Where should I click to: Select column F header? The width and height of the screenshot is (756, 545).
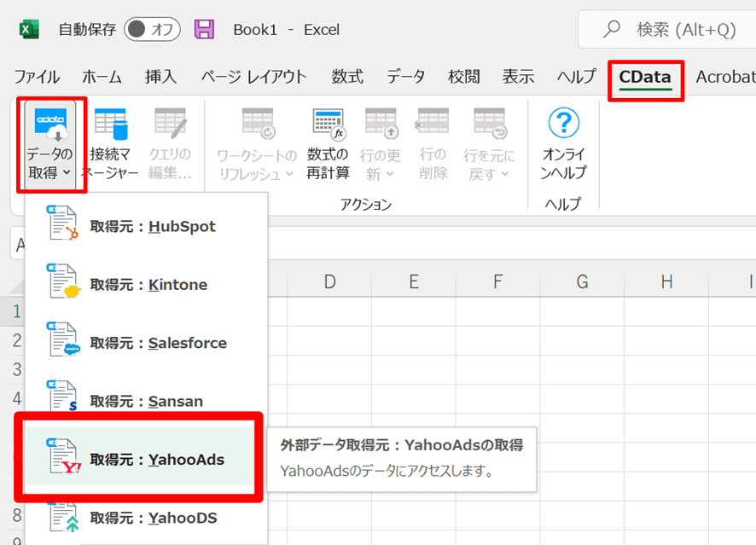[498, 282]
